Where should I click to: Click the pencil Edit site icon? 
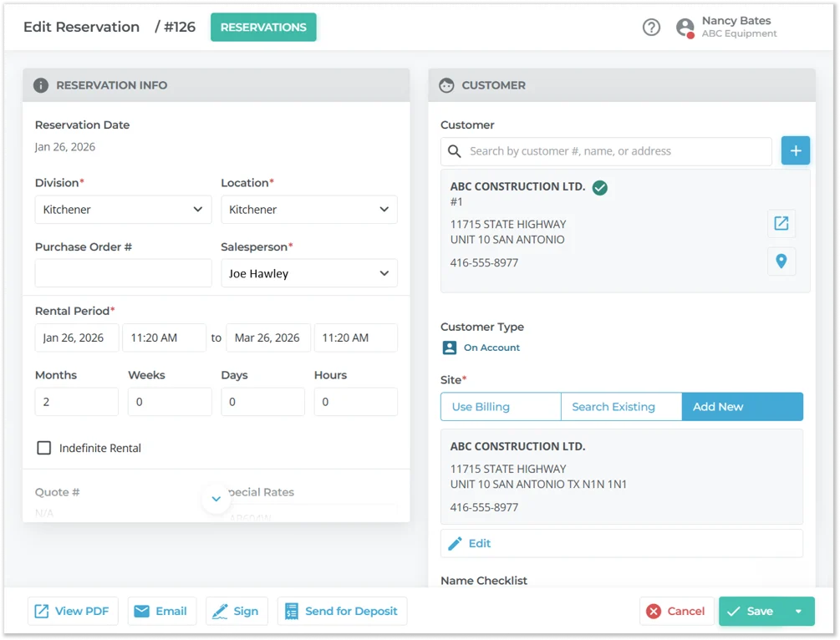[456, 544]
